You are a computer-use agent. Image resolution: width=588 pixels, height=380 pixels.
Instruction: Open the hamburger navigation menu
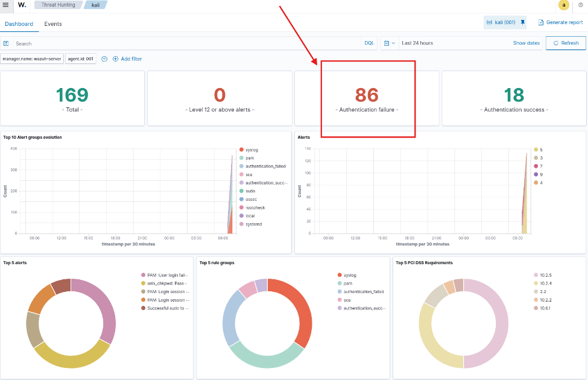(x=5, y=5)
